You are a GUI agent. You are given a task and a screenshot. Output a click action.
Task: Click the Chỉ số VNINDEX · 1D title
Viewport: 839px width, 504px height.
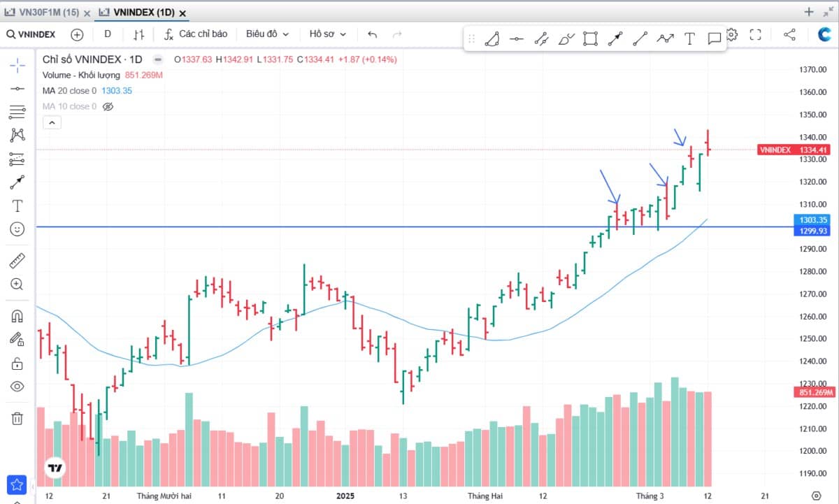[x=92, y=59]
